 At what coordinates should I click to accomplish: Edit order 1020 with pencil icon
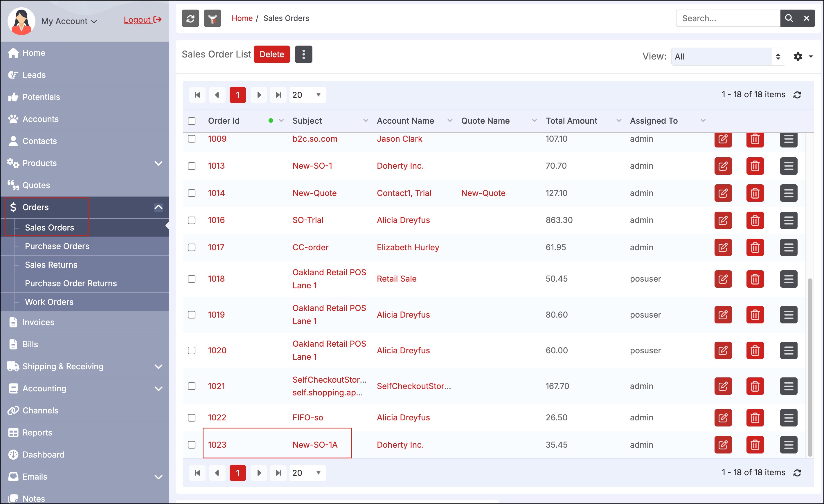pos(723,350)
